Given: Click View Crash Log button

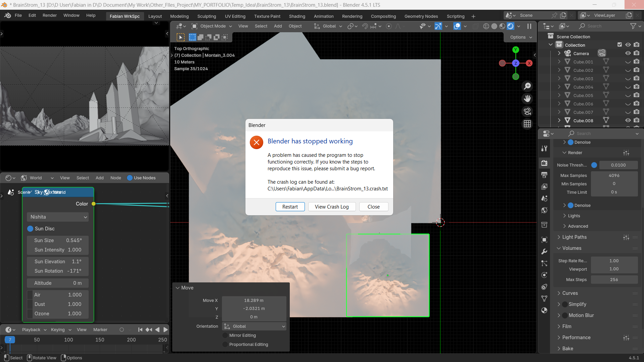Looking at the screenshot, I should 332,207.
